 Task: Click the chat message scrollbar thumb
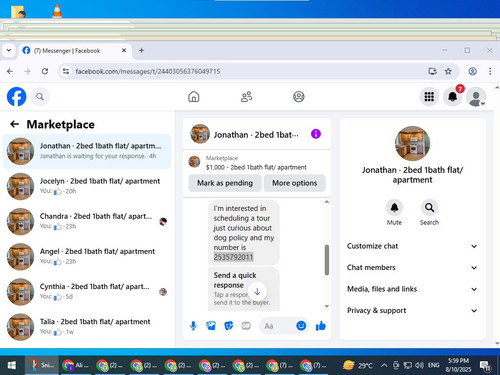coord(327,260)
